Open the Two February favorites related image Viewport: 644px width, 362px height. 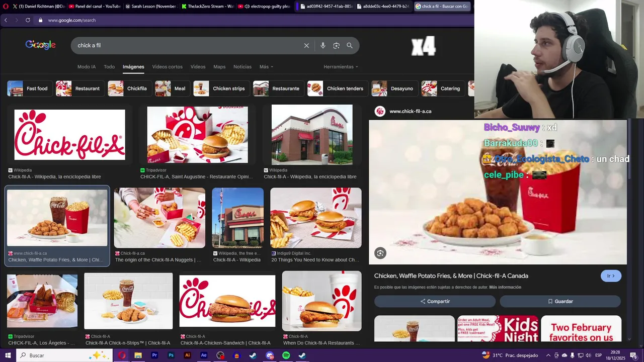tap(581, 329)
